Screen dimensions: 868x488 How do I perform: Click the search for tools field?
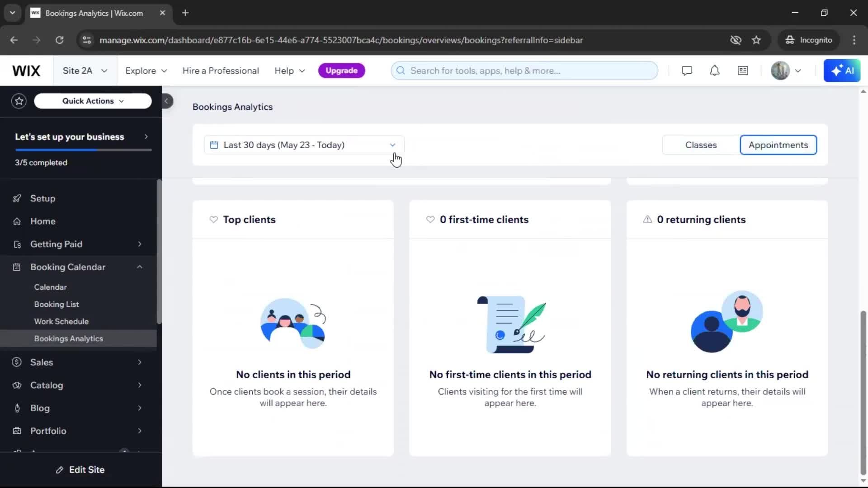click(x=524, y=71)
